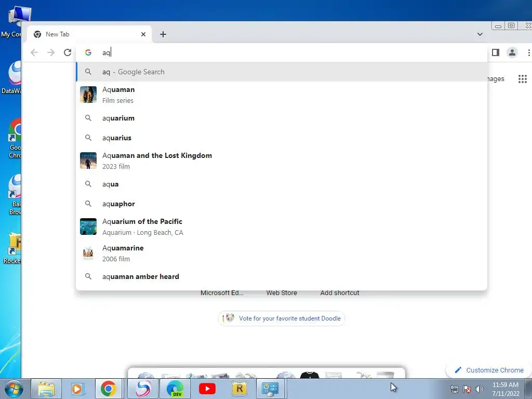This screenshot has height=399, width=532.
Task: Click the Doodle icon in the vote banner
Action: point(229,318)
